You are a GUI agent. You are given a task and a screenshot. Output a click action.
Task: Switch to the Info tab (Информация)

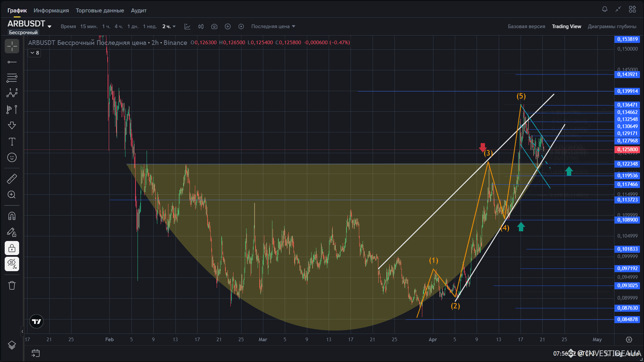tap(51, 10)
